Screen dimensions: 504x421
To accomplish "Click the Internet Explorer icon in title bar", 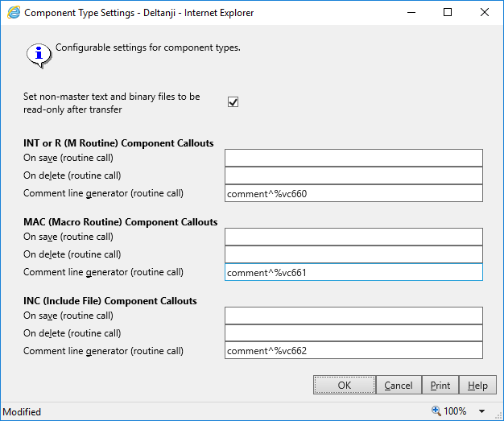I will click(14, 13).
